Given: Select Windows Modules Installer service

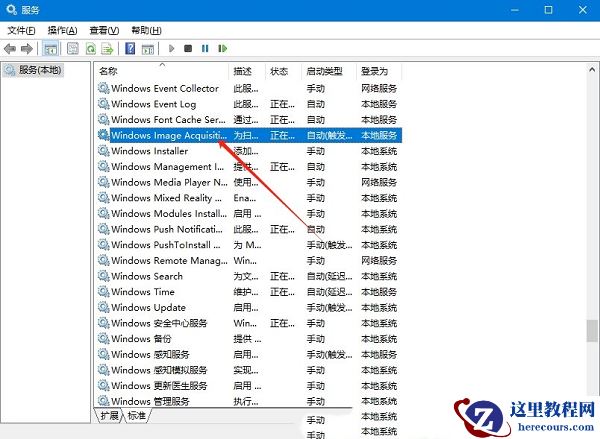Looking at the screenshot, I should (x=249, y=214).
